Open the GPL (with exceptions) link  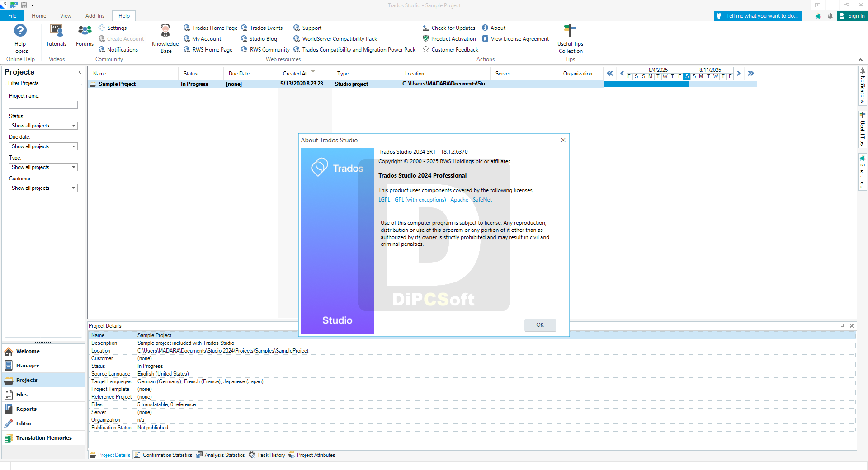(x=420, y=200)
